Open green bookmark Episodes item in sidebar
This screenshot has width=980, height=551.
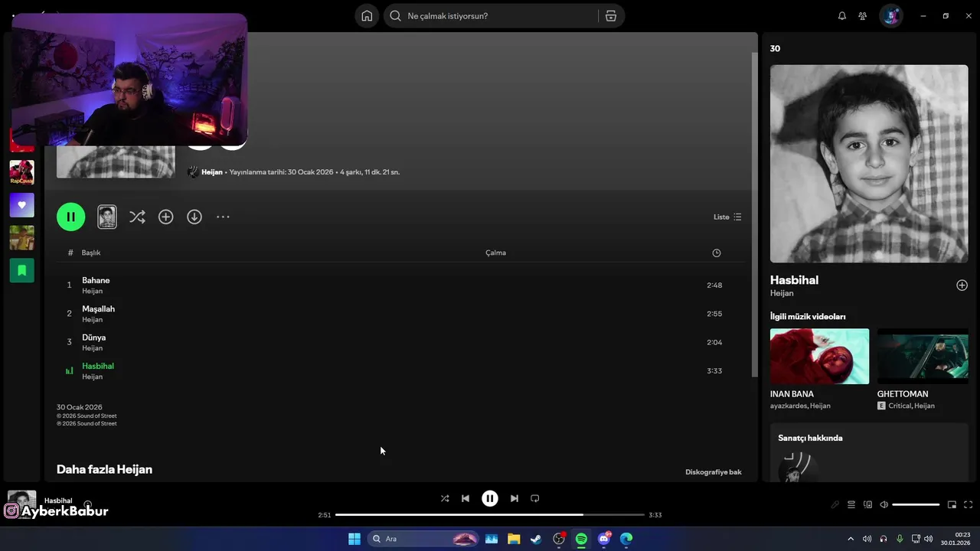(21, 270)
